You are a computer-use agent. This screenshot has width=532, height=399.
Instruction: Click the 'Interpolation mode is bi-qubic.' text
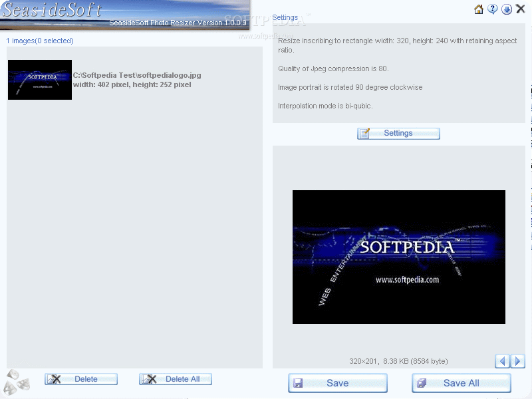tap(325, 106)
